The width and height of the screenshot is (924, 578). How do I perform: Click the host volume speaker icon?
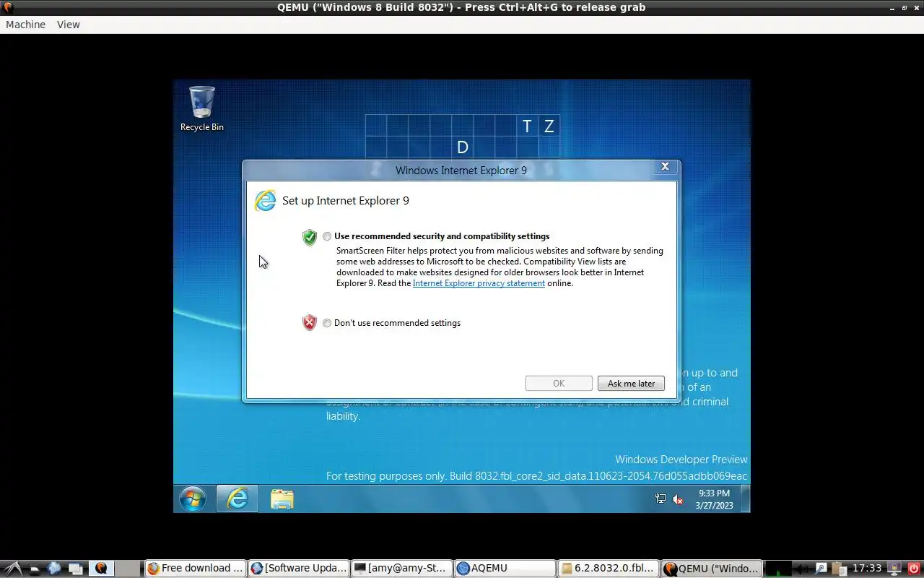point(802,569)
